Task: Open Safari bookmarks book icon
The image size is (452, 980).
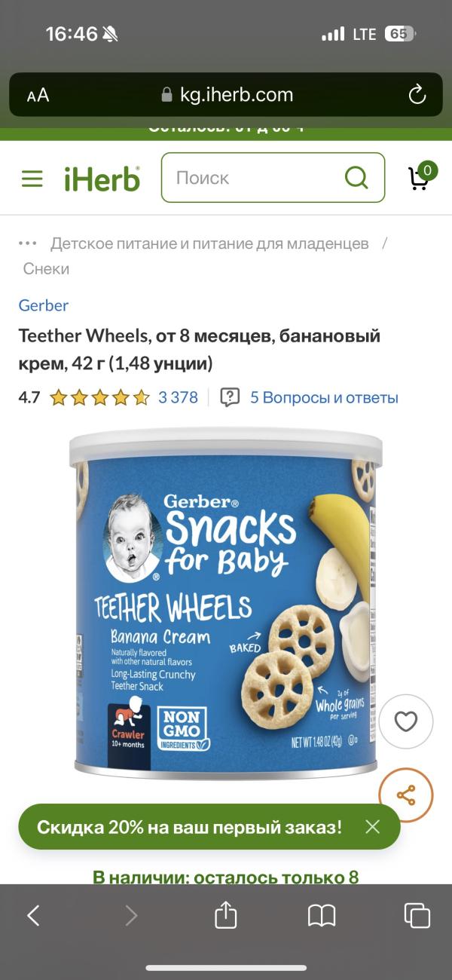Action: (322, 915)
